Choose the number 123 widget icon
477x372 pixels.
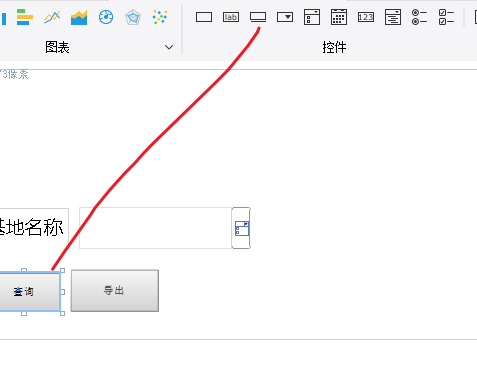point(366,17)
